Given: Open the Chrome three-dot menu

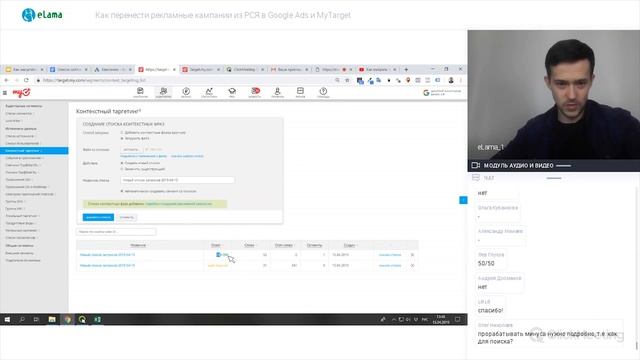Looking at the screenshot, I should (461, 80).
